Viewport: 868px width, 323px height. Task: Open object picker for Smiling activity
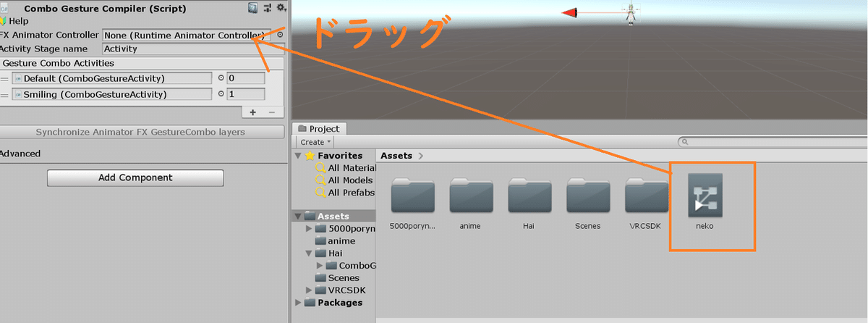221,94
